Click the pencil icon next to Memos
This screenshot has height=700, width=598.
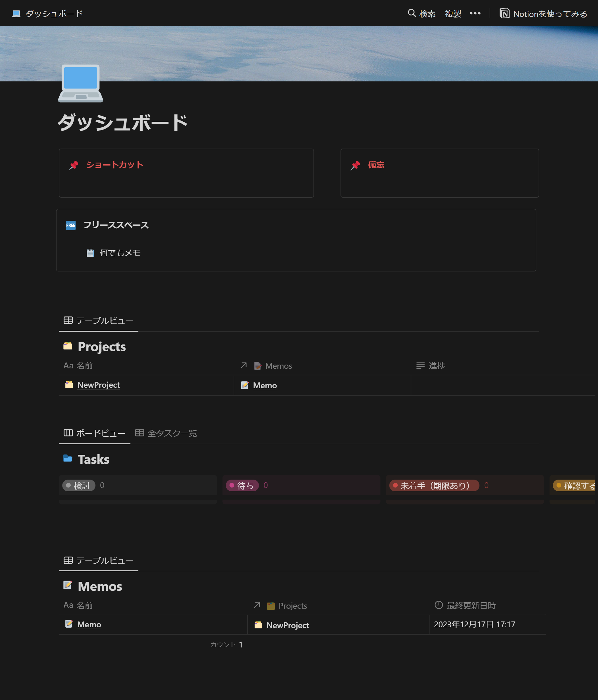(67, 586)
